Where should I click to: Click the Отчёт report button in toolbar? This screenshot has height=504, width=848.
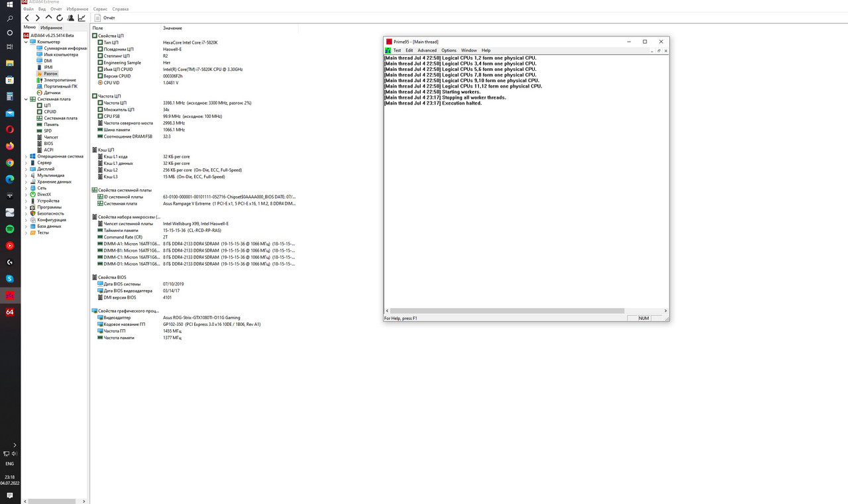[105, 18]
